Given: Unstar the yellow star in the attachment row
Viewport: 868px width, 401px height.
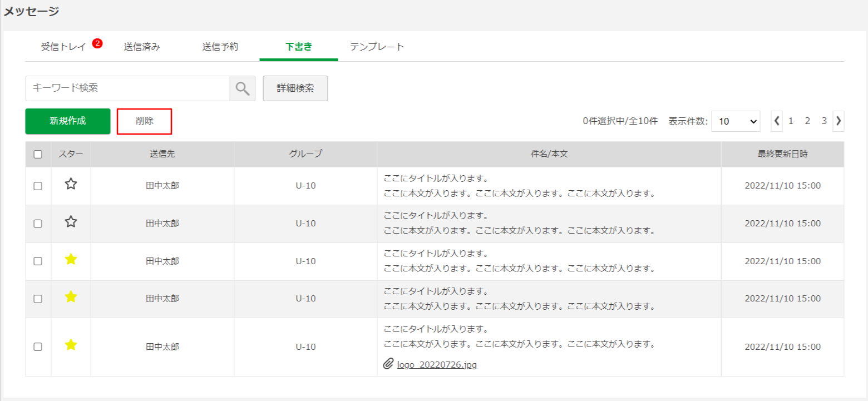Looking at the screenshot, I should pos(71,345).
